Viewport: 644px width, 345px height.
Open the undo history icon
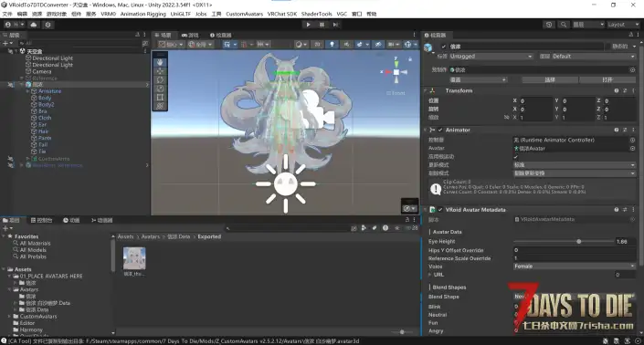(x=549, y=25)
